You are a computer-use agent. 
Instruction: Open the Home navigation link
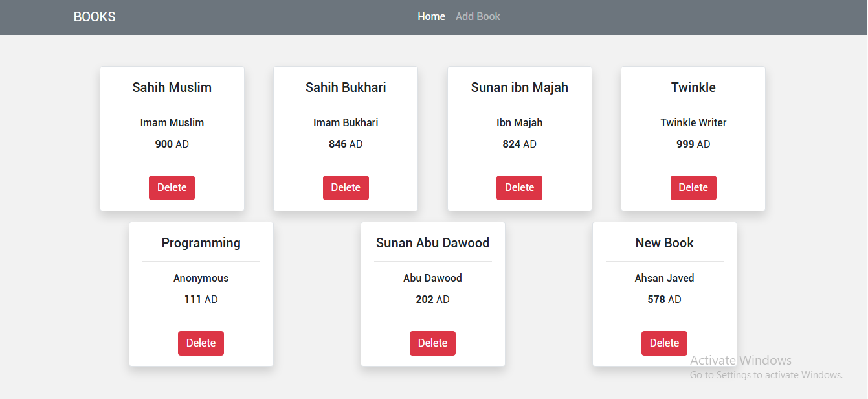pyautogui.click(x=431, y=17)
